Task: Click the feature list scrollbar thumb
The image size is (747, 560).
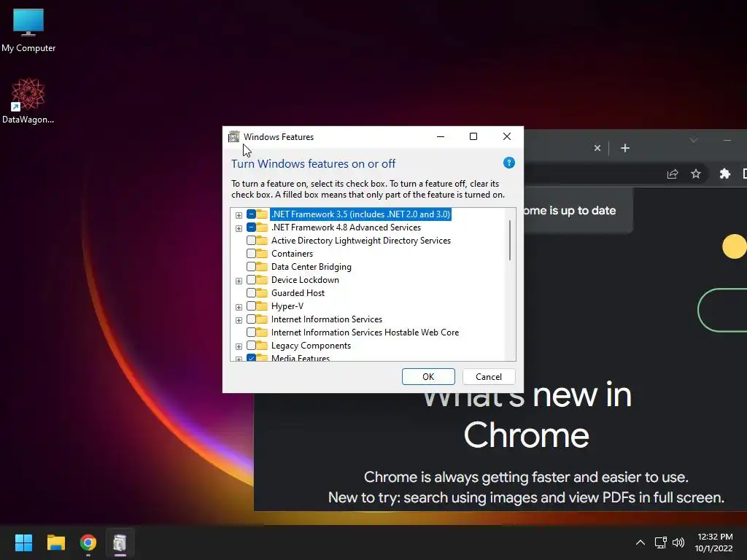Action: 510,240
